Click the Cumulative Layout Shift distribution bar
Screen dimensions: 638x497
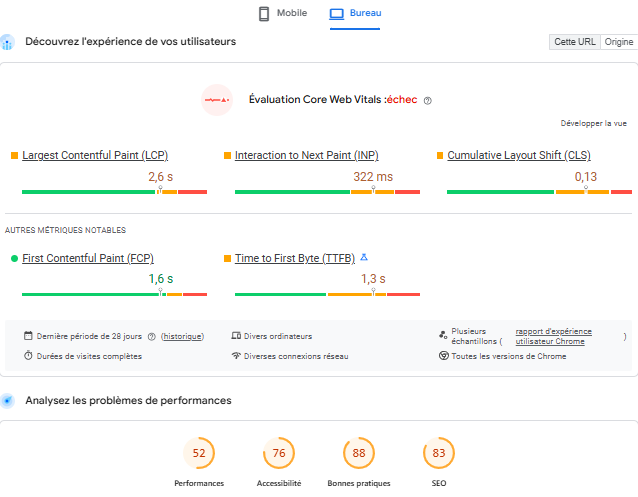pos(539,191)
